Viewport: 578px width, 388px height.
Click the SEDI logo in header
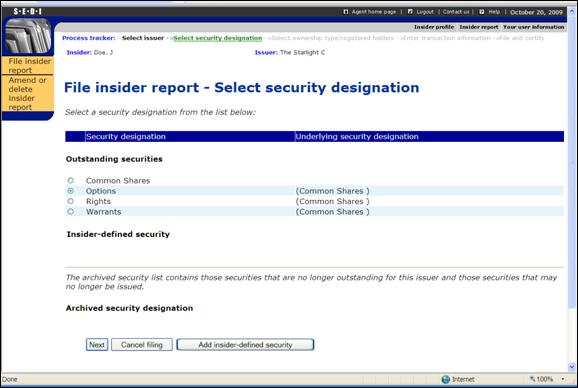pyautogui.click(x=28, y=11)
